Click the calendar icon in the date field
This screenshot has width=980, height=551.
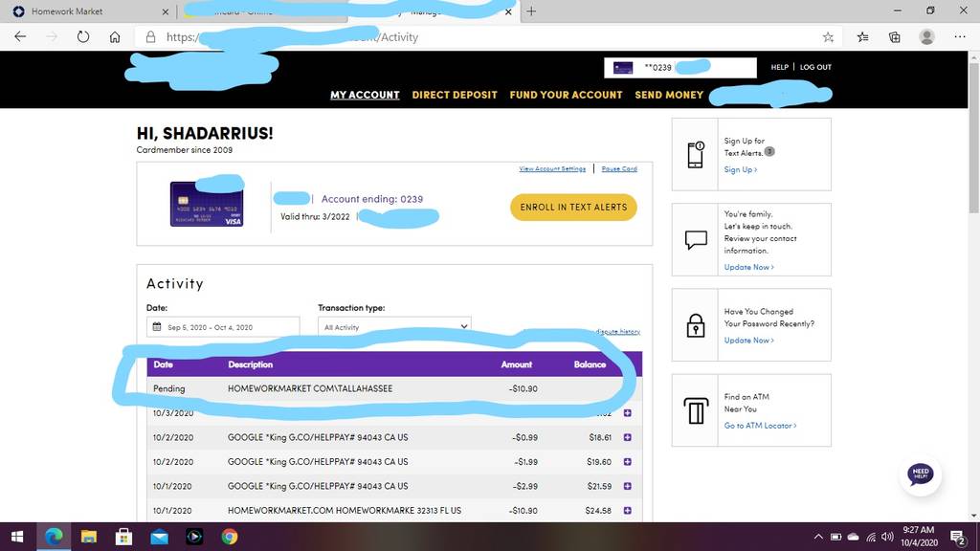157,327
